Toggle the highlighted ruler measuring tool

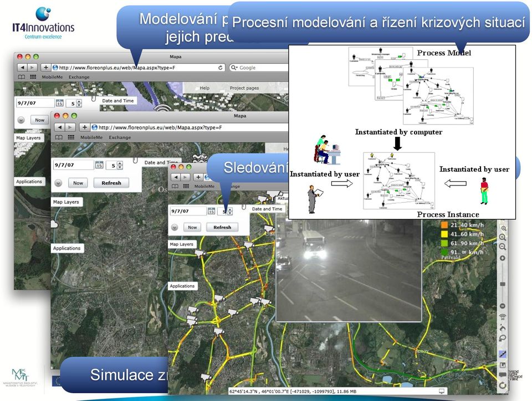pos(503,354)
